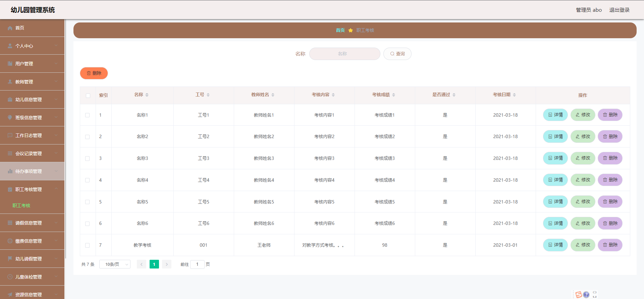Go to previous page arrow in pagination
The height and width of the screenshot is (299, 644).
pos(142,264)
